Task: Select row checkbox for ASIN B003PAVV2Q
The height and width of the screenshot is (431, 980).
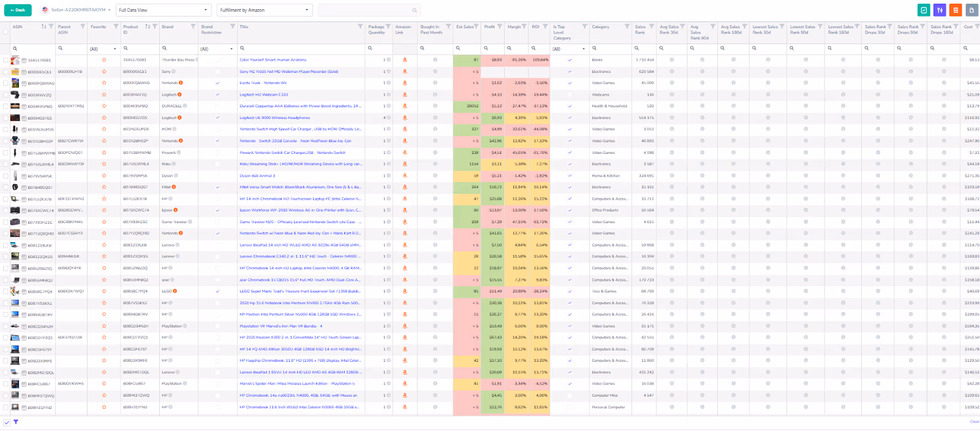Action: point(6,94)
